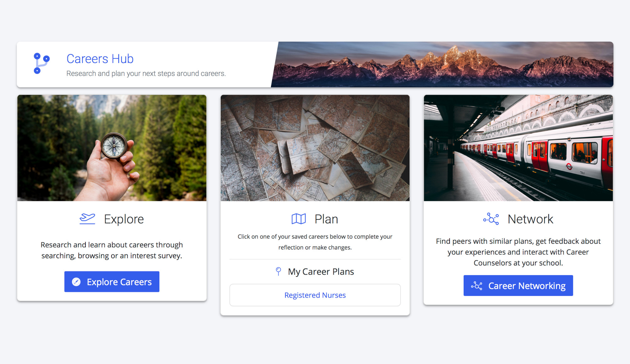Click the compass icon in Explore Careers button

76,282
